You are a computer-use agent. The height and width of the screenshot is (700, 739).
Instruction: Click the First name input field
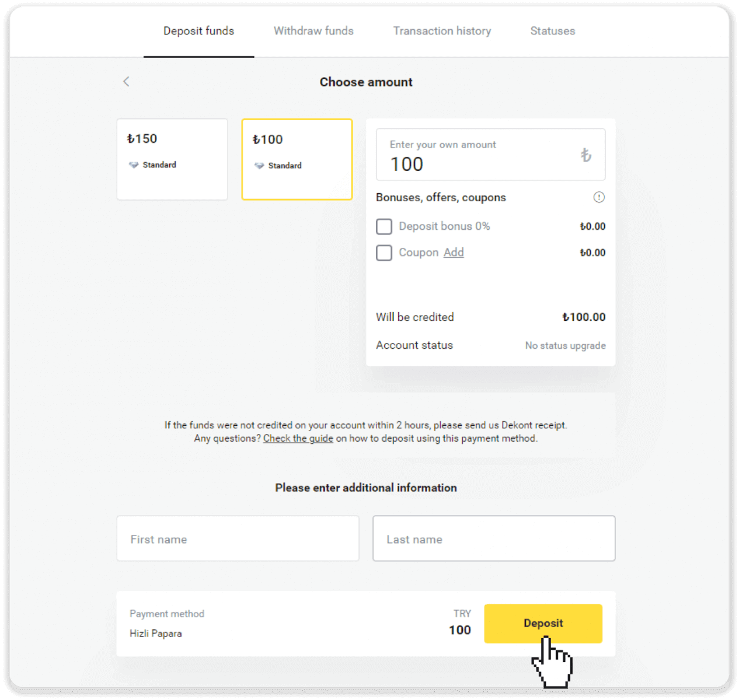tap(238, 539)
